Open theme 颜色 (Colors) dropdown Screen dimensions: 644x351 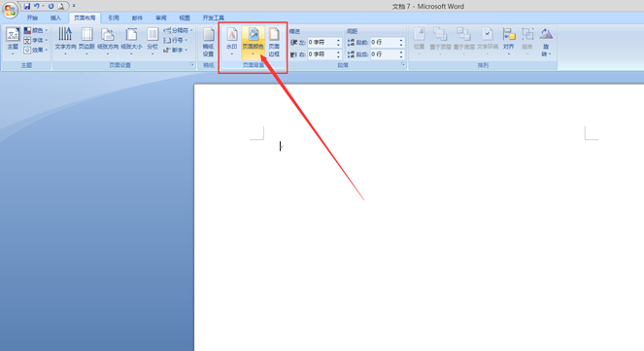35,30
